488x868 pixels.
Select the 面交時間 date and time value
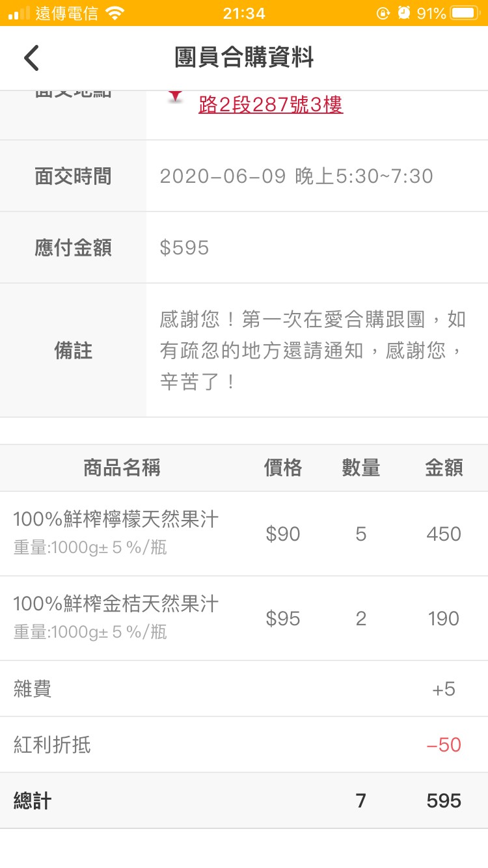[296, 176]
